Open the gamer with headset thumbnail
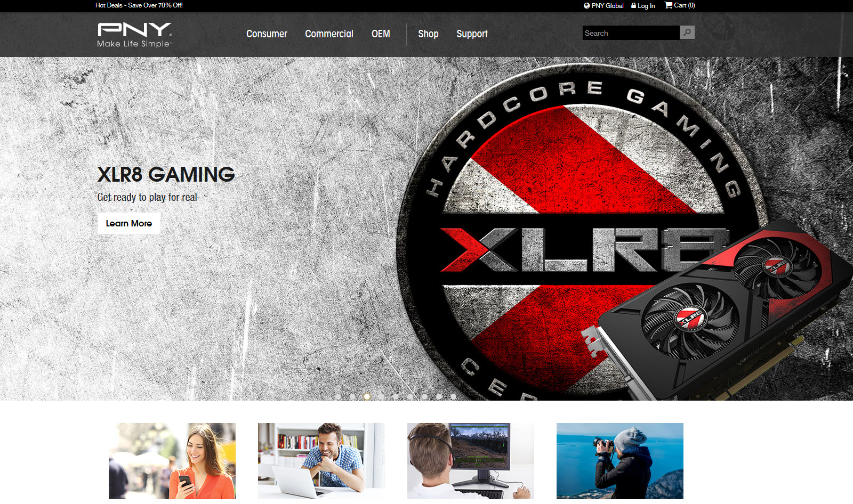Image resolution: width=853 pixels, height=504 pixels. point(470,461)
